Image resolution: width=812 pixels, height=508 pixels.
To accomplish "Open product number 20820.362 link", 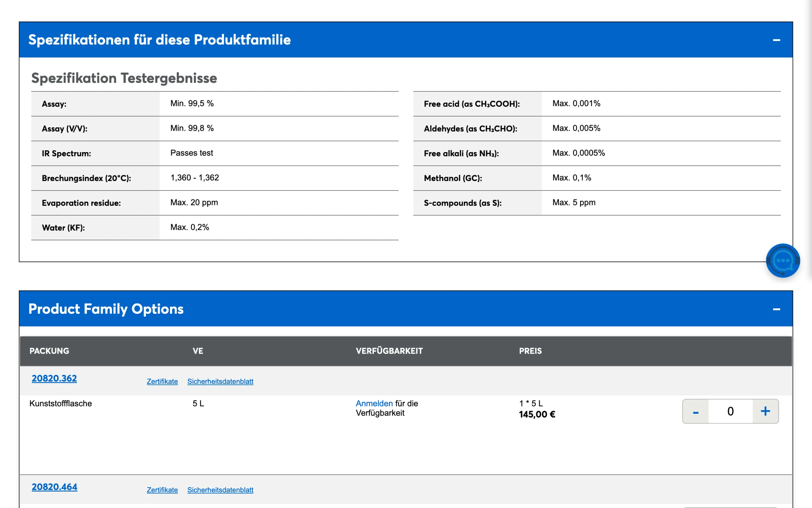I will [54, 378].
